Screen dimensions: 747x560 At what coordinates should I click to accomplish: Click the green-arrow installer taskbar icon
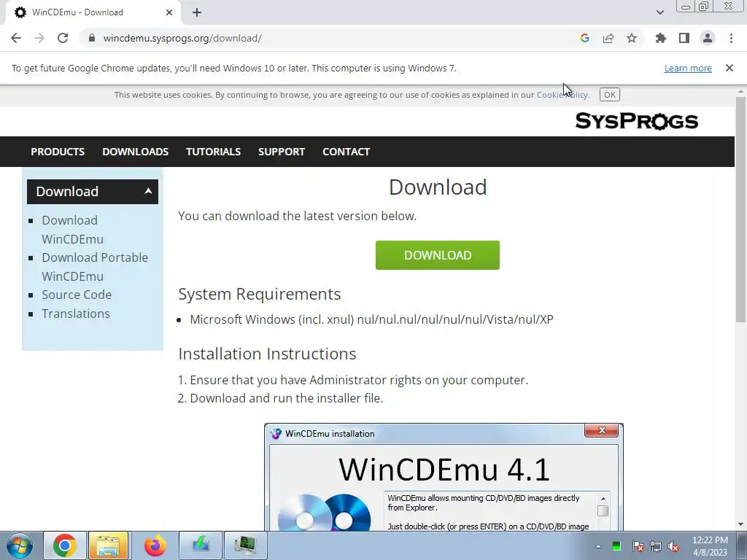201,545
